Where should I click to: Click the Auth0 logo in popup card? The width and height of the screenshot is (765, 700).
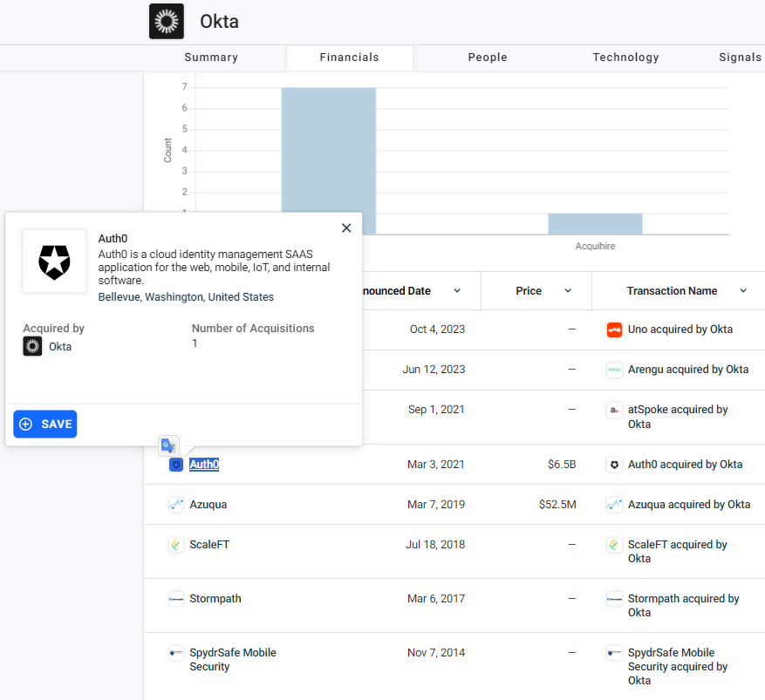point(54,262)
